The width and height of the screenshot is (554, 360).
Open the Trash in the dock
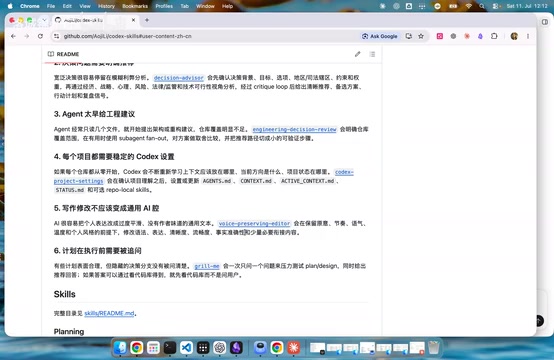tap(434, 348)
